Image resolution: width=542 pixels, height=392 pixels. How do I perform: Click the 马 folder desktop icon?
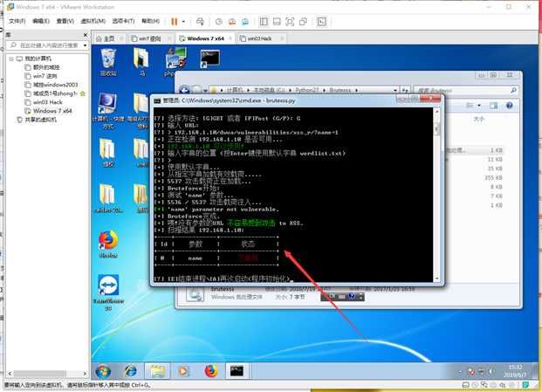coord(141,61)
